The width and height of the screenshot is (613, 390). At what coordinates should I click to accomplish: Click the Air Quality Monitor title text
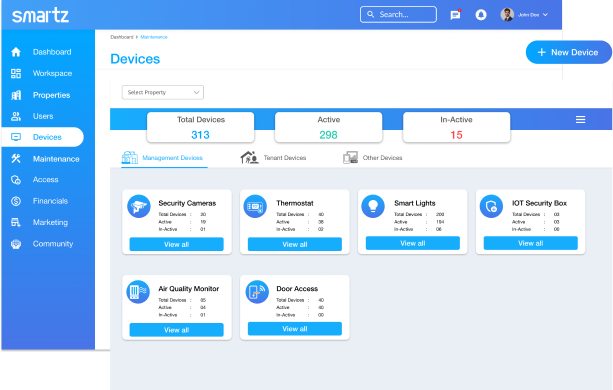click(x=188, y=289)
